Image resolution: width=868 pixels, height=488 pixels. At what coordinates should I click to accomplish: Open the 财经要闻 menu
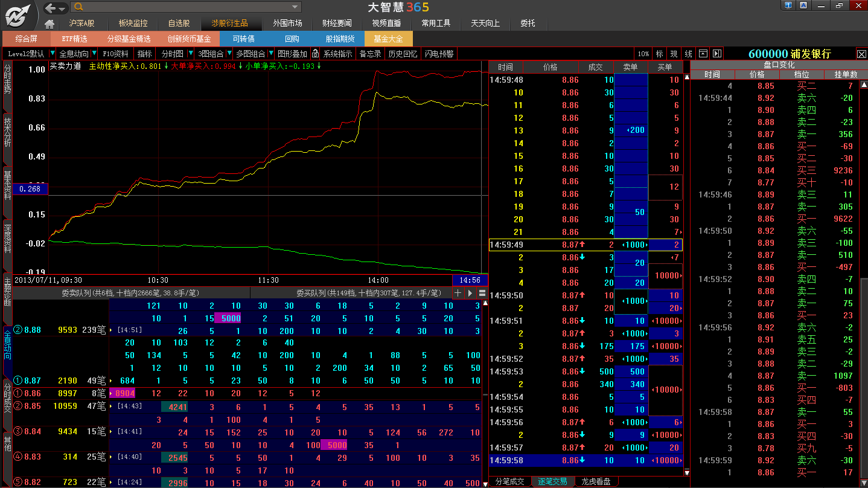click(x=337, y=24)
